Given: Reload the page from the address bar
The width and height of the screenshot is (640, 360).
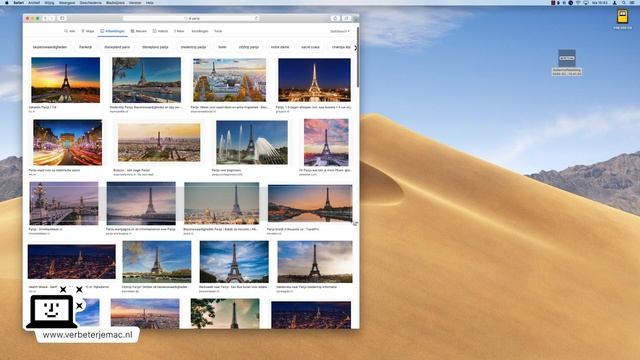Looking at the screenshot, I should [x=256, y=18].
